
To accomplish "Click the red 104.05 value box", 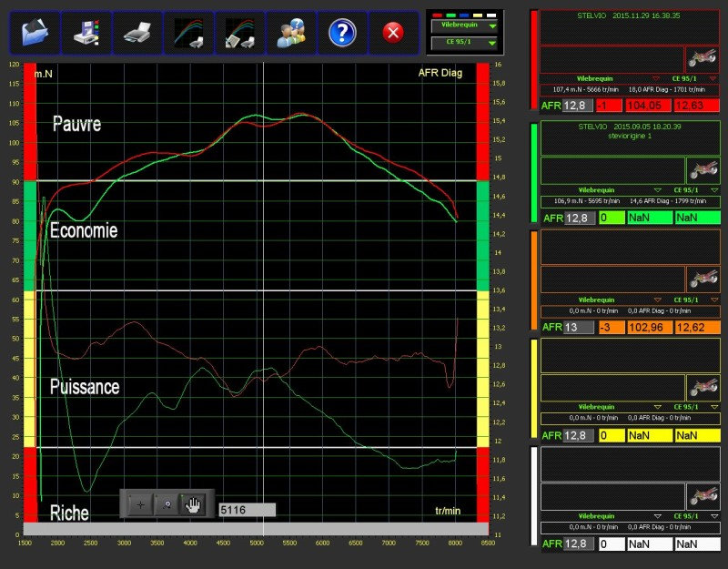I will coord(648,106).
